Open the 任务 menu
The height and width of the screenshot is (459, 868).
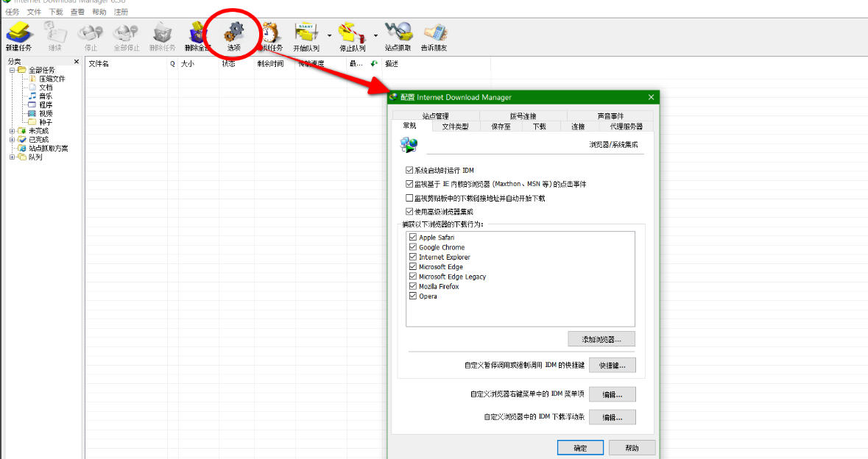pos(12,12)
